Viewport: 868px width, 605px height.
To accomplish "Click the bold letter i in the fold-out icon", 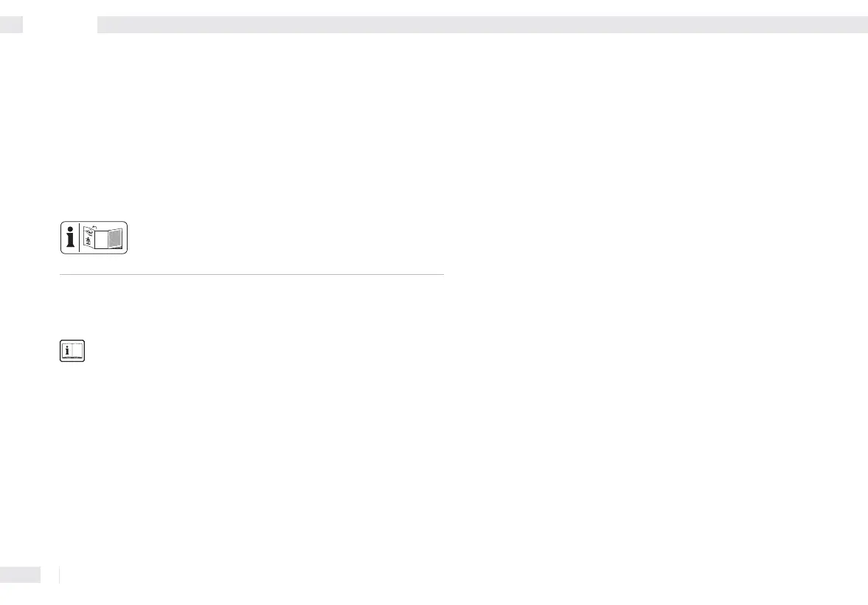I will (70, 238).
